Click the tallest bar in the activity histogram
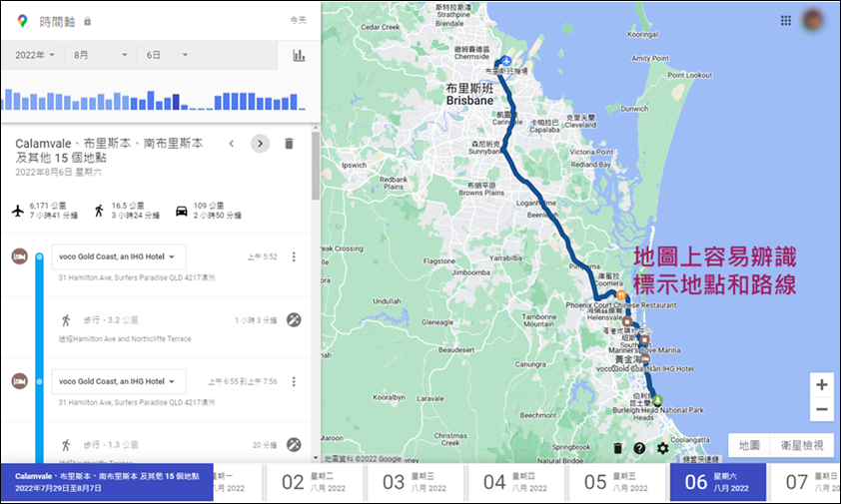The height and width of the screenshot is (504, 841). click(x=8, y=100)
